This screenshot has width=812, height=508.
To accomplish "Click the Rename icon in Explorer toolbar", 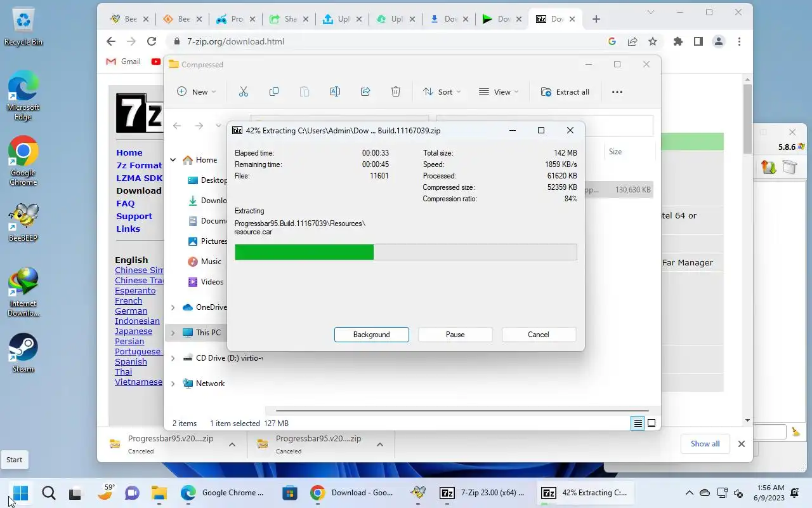I will point(335,91).
